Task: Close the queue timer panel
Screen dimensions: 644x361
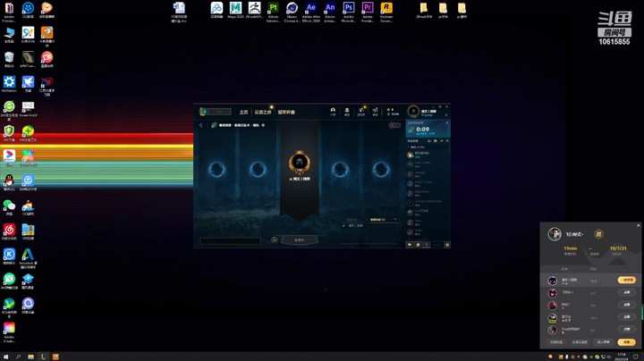Action: [447, 122]
